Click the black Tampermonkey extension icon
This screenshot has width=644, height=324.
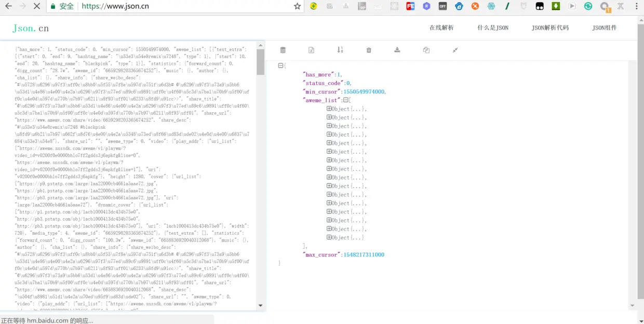point(540,6)
